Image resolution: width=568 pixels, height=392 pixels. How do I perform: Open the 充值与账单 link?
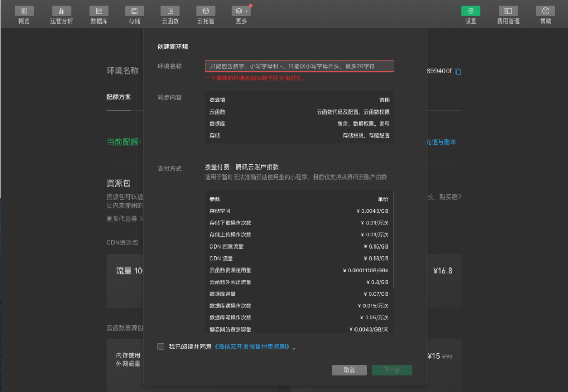click(441, 142)
